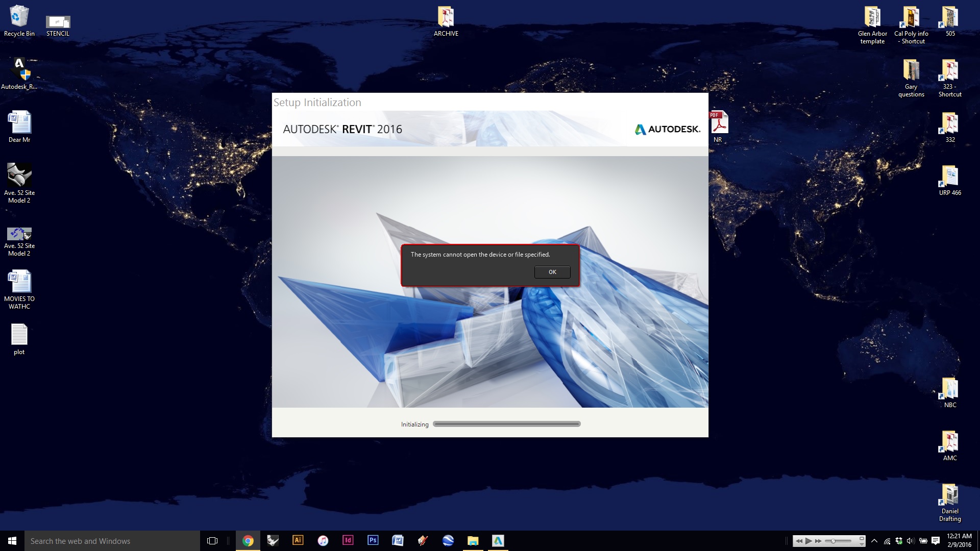Launch Adobe Photoshop from the taskbar
Viewport: 980px width, 551px height.
(x=373, y=541)
